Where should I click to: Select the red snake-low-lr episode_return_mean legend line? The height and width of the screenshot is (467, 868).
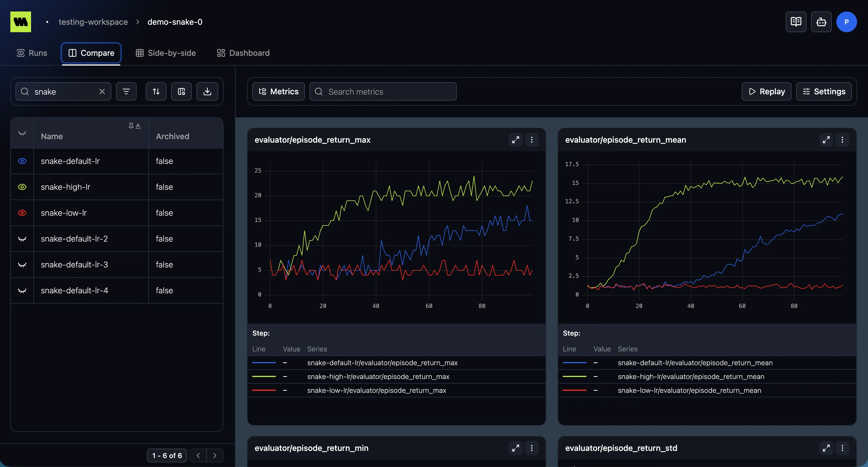(575, 391)
